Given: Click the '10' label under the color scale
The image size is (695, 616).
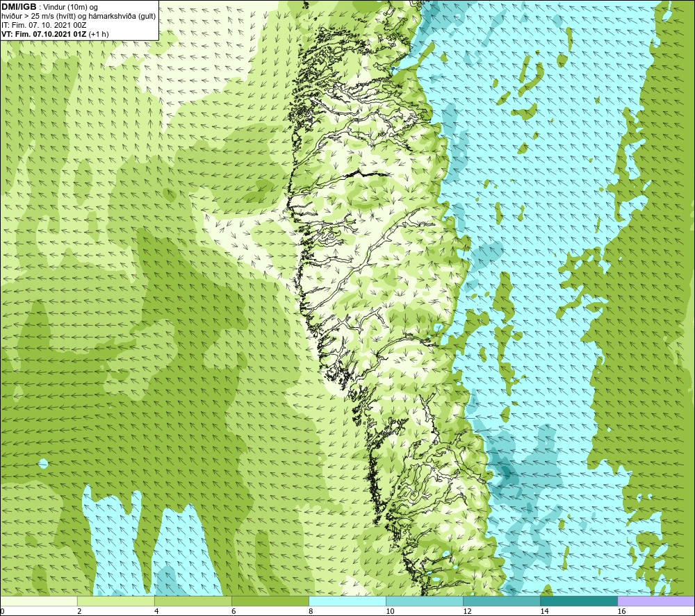Looking at the screenshot, I should pyautogui.click(x=390, y=612).
